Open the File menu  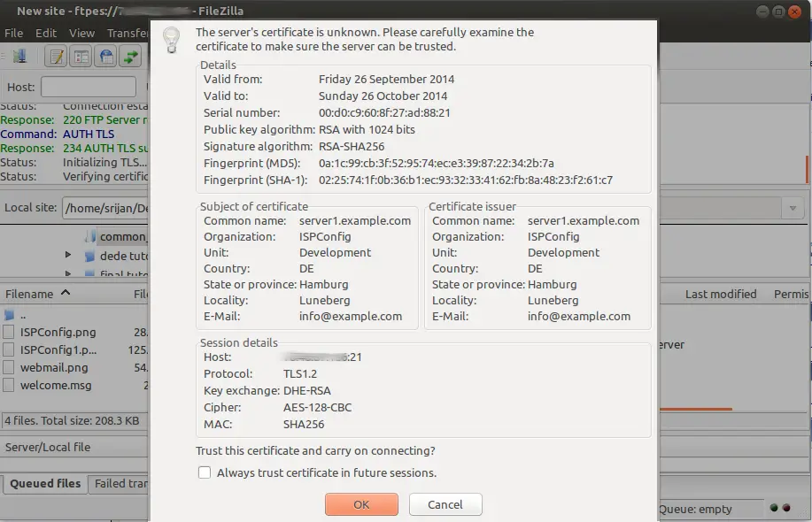14,33
